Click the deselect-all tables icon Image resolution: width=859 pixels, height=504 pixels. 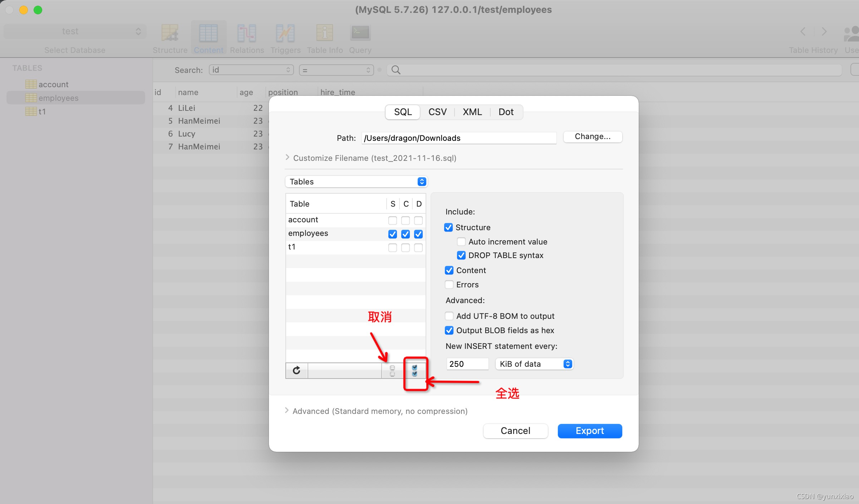click(392, 371)
